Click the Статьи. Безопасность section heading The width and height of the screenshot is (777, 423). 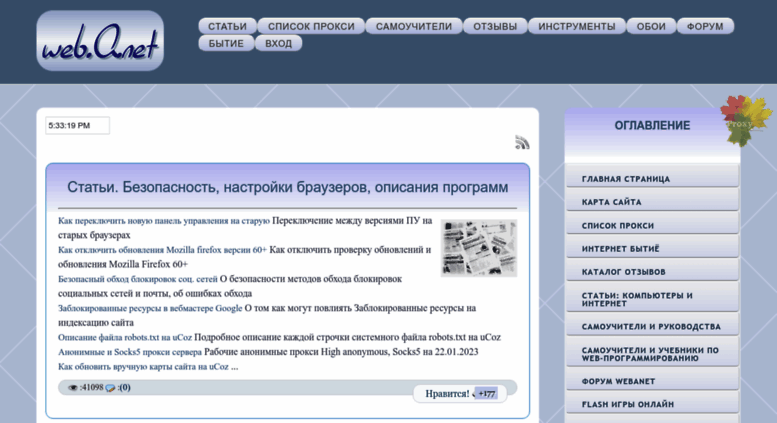tap(287, 187)
